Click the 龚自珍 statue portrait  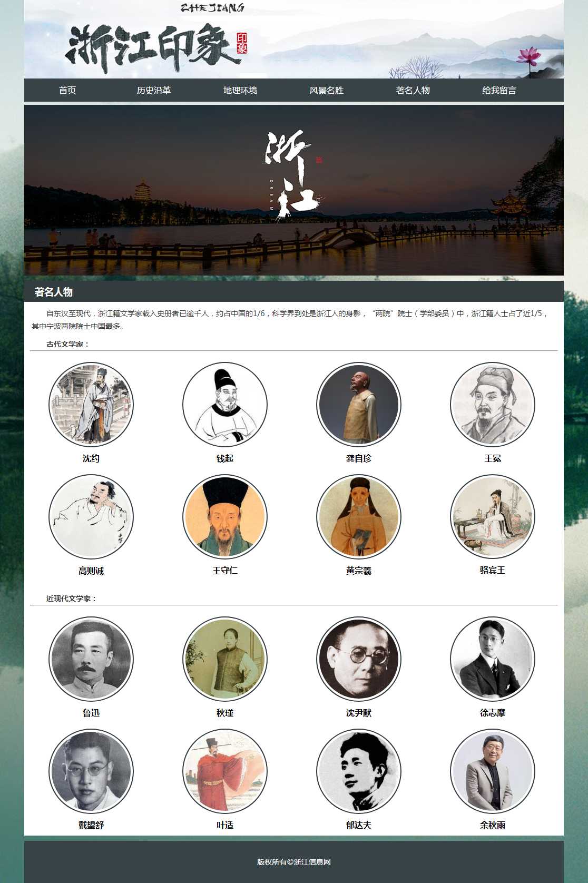click(359, 405)
